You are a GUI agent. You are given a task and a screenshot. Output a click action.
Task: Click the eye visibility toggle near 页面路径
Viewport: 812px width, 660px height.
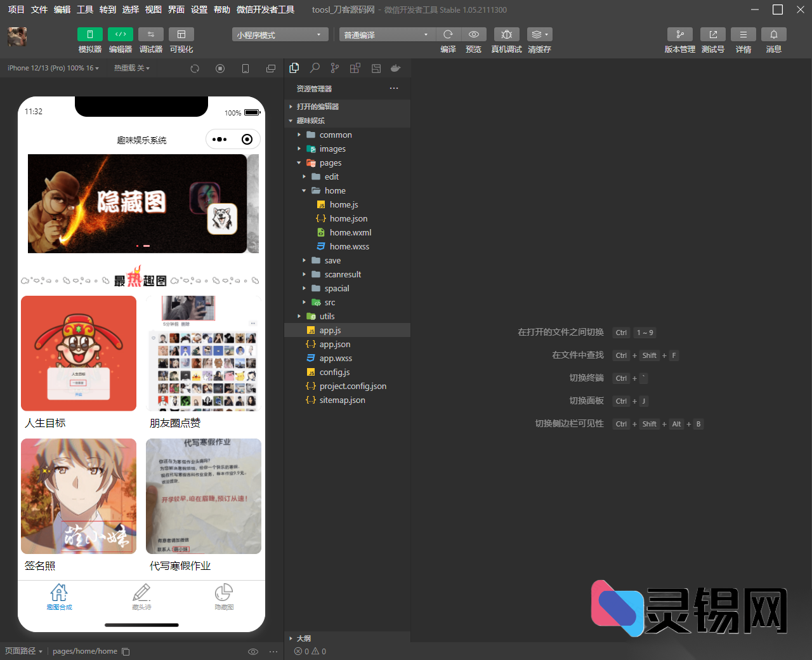253,651
